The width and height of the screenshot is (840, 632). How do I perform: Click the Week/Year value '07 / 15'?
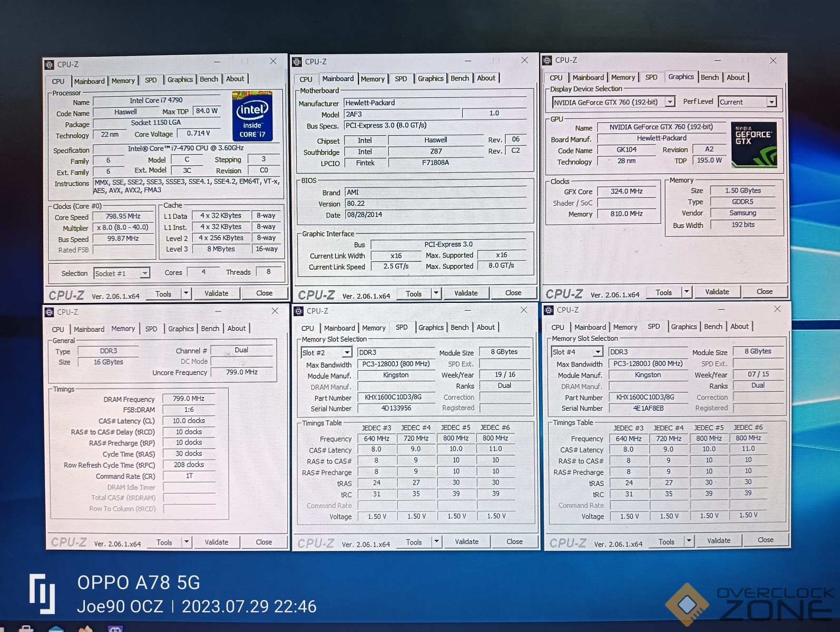pos(758,374)
